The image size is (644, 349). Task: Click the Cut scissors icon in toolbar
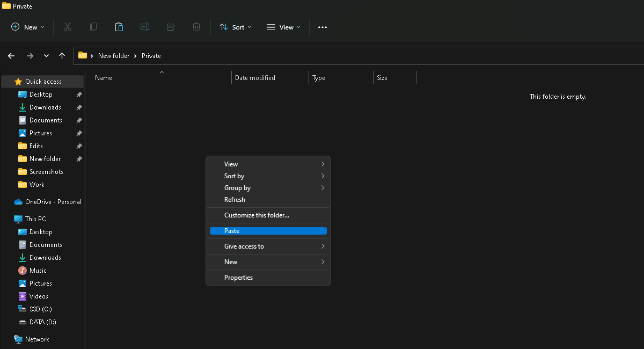(x=68, y=27)
